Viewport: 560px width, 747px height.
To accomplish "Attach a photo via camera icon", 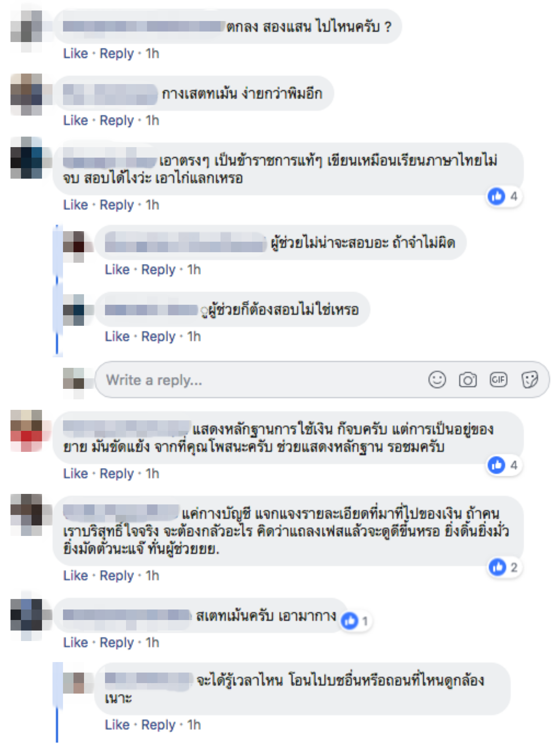I will tap(468, 380).
